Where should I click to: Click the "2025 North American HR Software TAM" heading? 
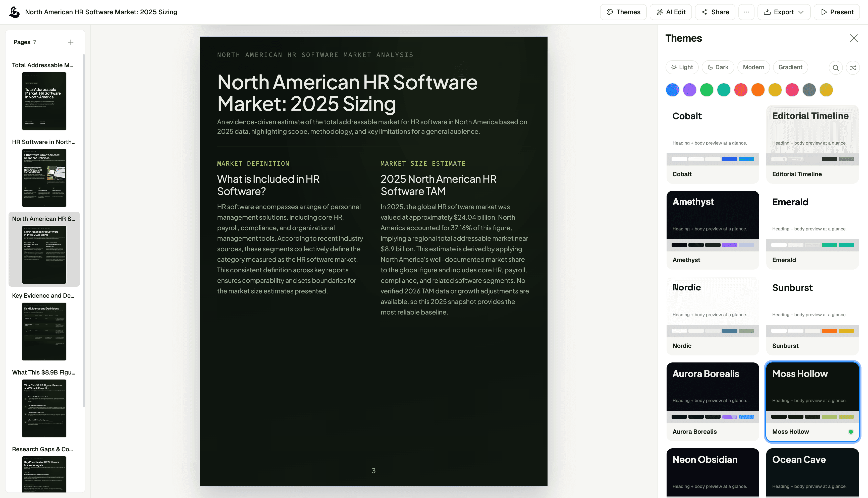point(438,185)
